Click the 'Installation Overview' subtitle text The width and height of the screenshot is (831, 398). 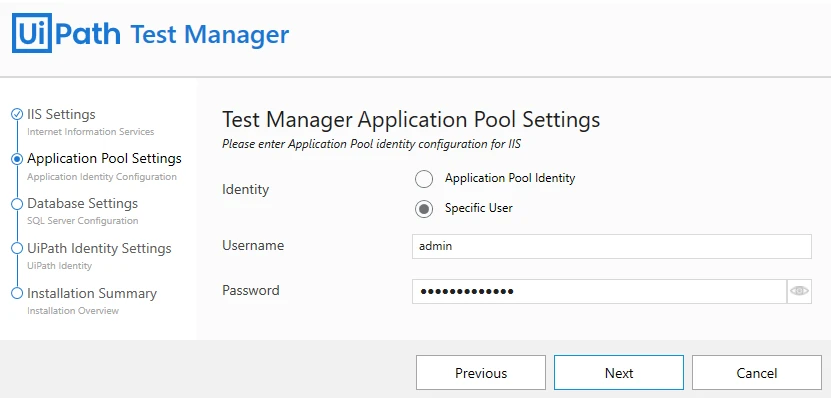coord(73,311)
